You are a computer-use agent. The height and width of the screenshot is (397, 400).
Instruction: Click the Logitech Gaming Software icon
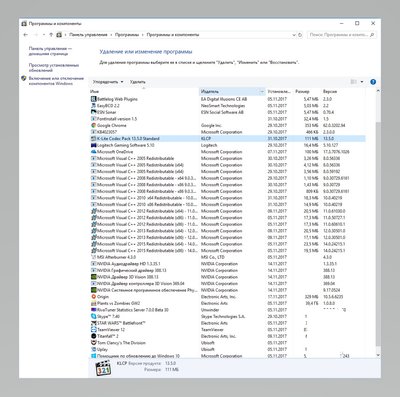[x=94, y=145]
